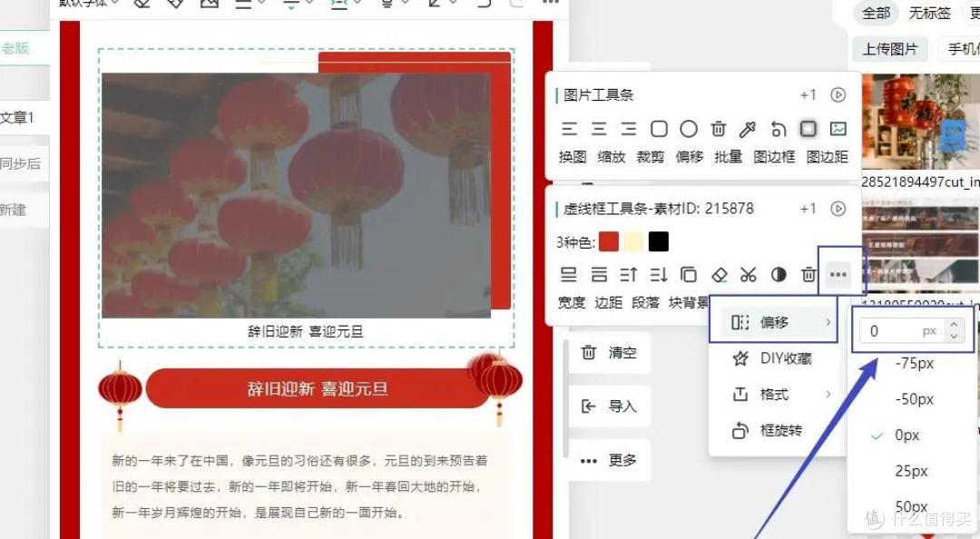Screen dimensions: 980x539
Task: Click +1 beside the 图片工具条 title
Action: tap(808, 94)
